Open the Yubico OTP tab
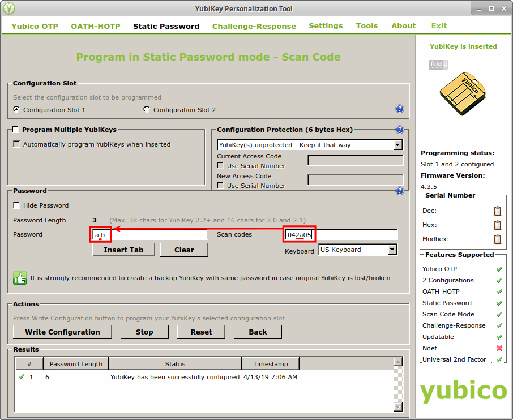This screenshot has width=513, height=420. point(35,26)
